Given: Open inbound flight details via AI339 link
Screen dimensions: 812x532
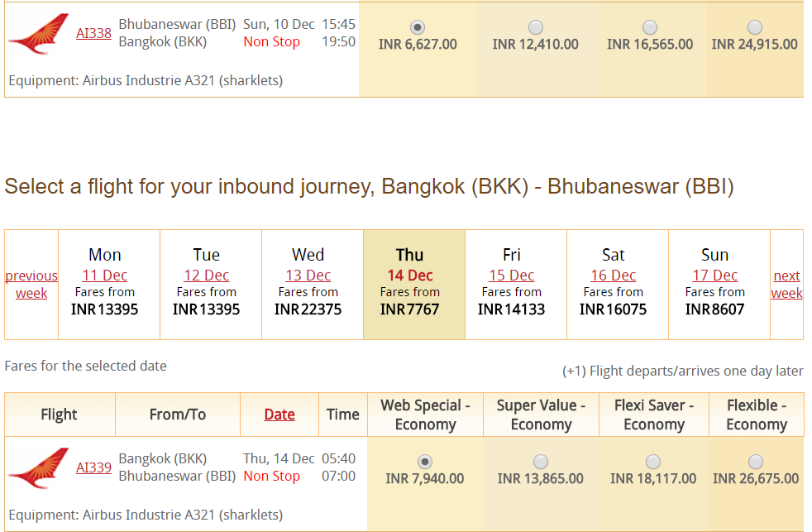Looking at the screenshot, I should pyautogui.click(x=93, y=467).
